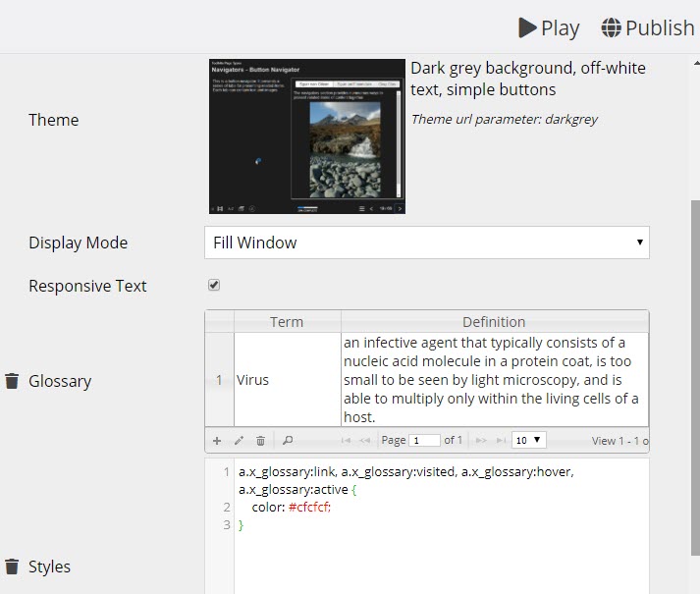Open glossary search with magnifier icon

pos(288,441)
